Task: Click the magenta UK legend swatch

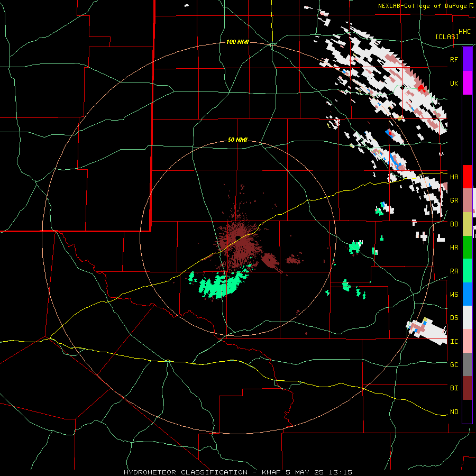Action: [x=467, y=83]
